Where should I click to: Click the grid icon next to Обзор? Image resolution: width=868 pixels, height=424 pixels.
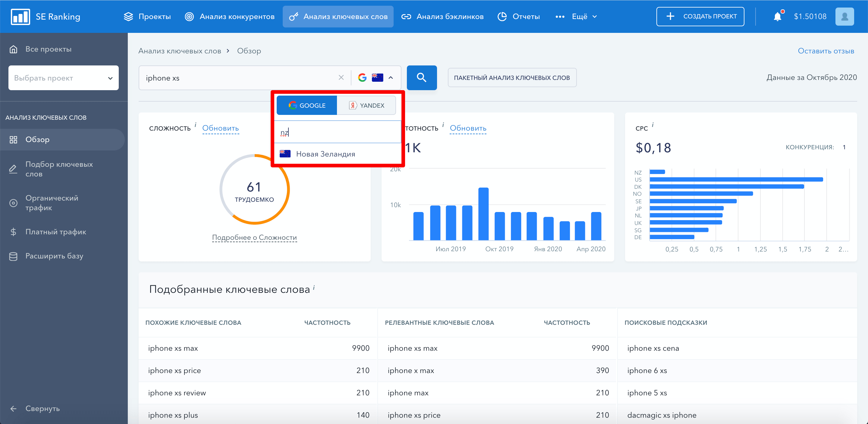point(13,140)
